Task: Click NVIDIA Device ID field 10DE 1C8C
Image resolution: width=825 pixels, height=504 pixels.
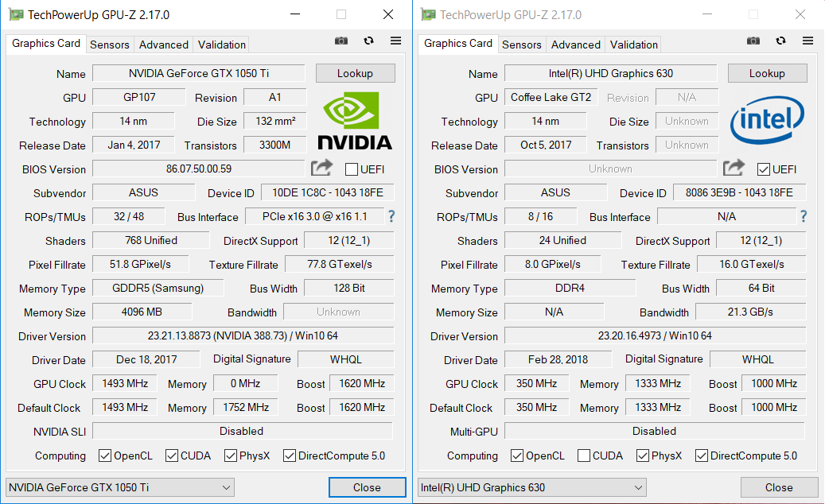Action: (x=327, y=192)
